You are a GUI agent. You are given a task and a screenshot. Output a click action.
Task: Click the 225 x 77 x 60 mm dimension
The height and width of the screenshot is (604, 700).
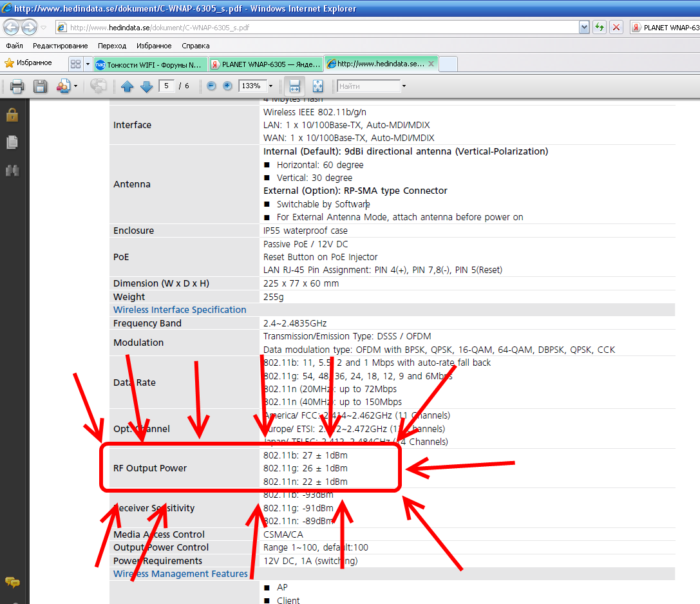coord(301,283)
